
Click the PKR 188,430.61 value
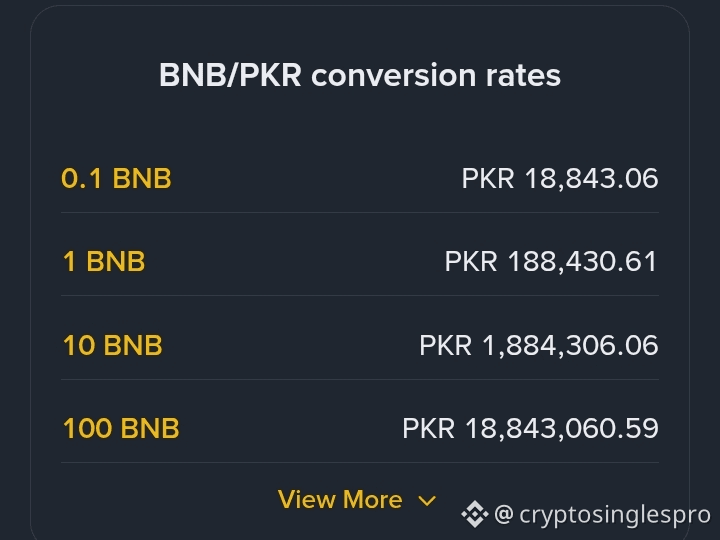pyautogui.click(x=551, y=262)
